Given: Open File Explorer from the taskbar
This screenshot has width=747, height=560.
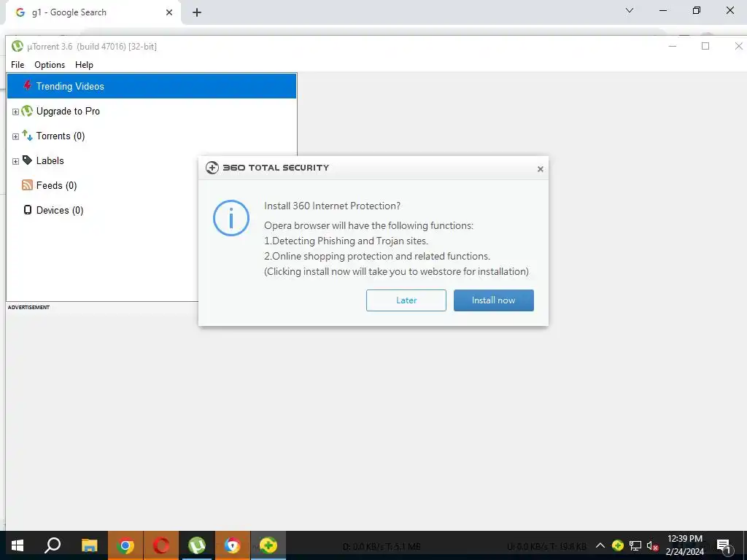Looking at the screenshot, I should click(x=89, y=545).
